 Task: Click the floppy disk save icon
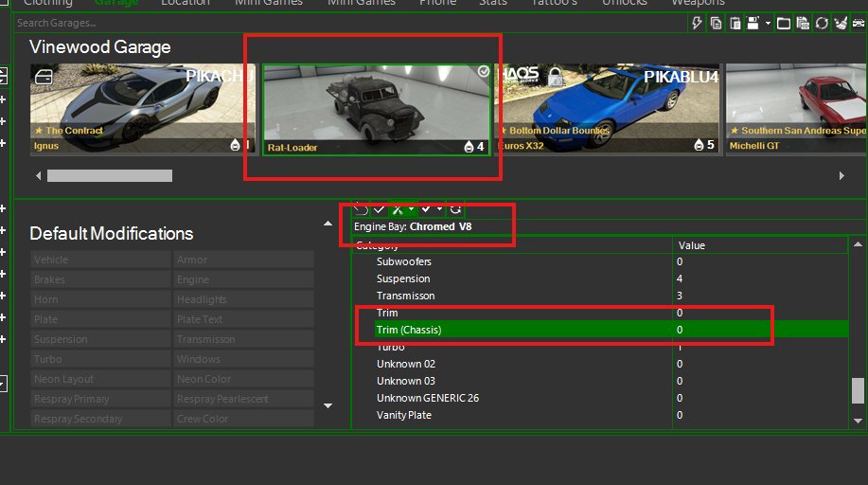pyautogui.click(x=753, y=24)
